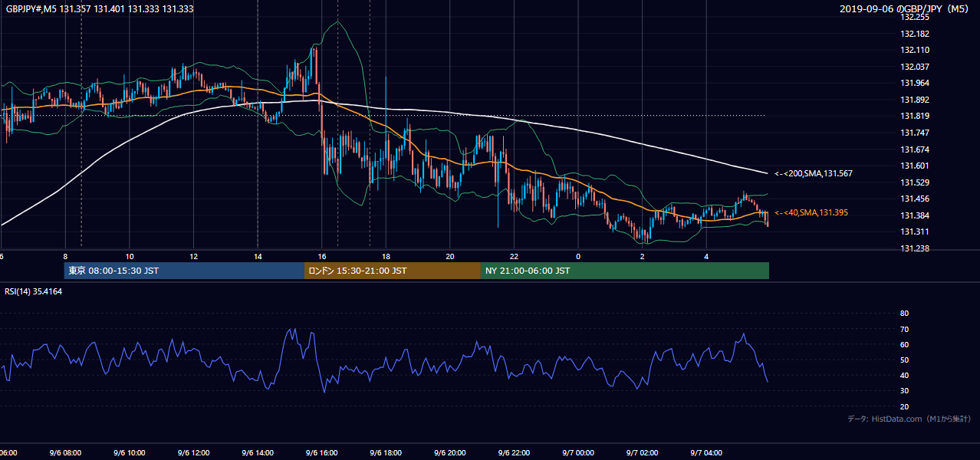Click price axis value 132.255
980x460 pixels.
[x=915, y=17]
